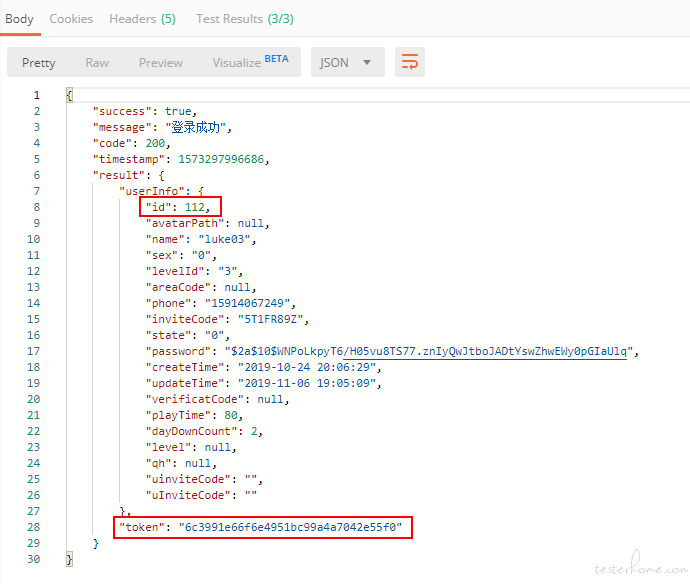Click the "areaCode": null line
Viewport: 690px width, 584px height.
click(x=201, y=287)
